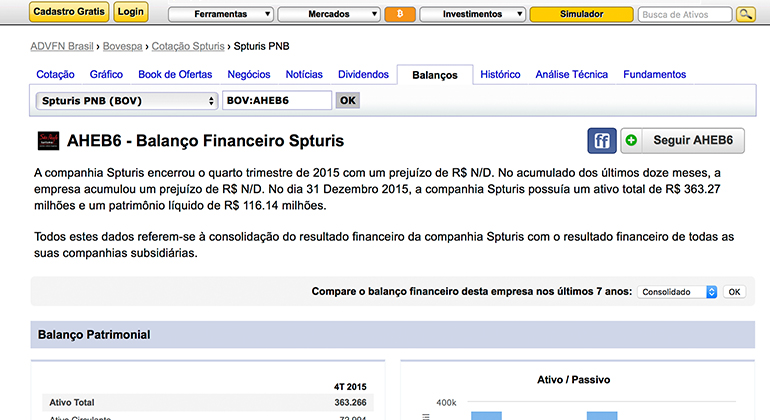The height and width of the screenshot is (420, 770).
Task: Open the Simulador button
Action: pyautogui.click(x=580, y=14)
